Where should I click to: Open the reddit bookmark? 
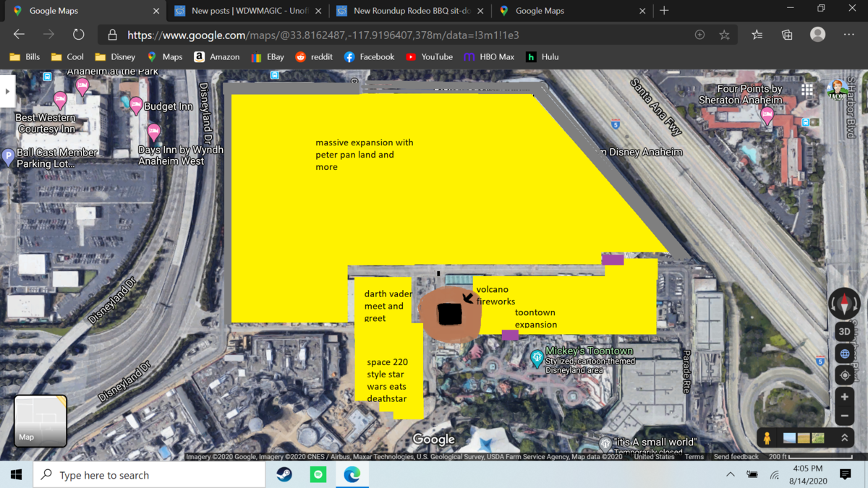[x=314, y=56]
